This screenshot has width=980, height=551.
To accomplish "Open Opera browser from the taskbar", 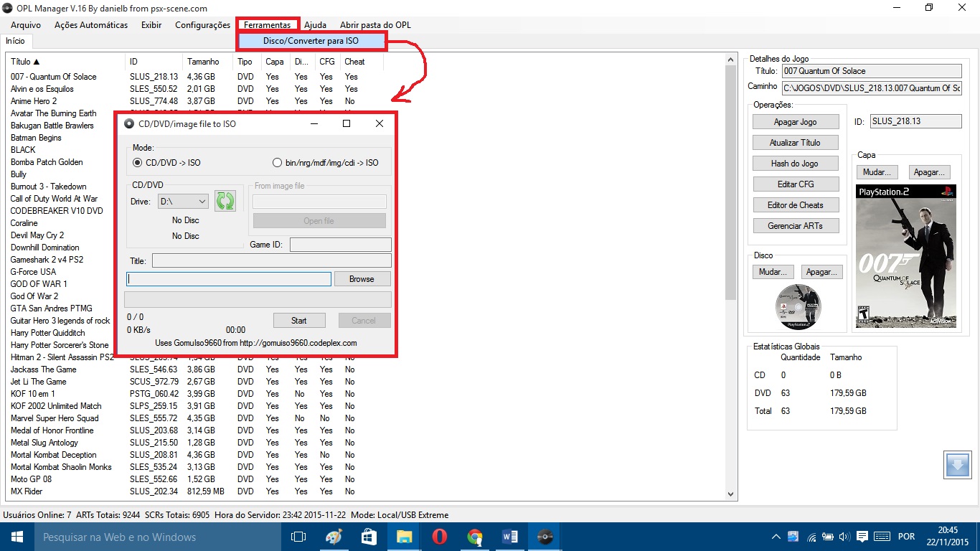I will click(x=440, y=537).
